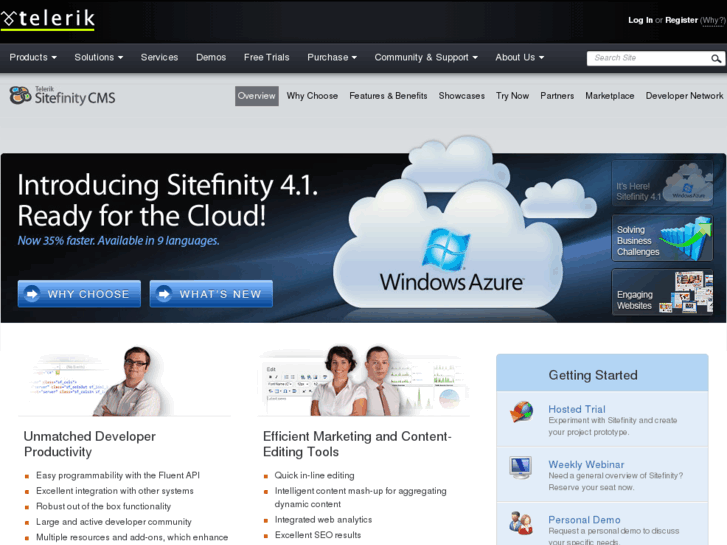Select the Overview tab
Screen dimensions: 727x545
pos(257,96)
